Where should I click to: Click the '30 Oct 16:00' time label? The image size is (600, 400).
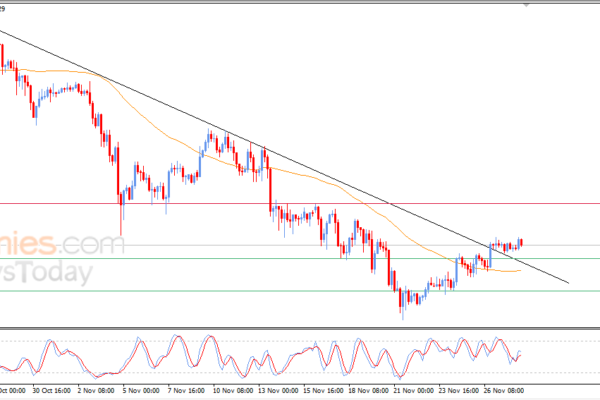coord(50,392)
